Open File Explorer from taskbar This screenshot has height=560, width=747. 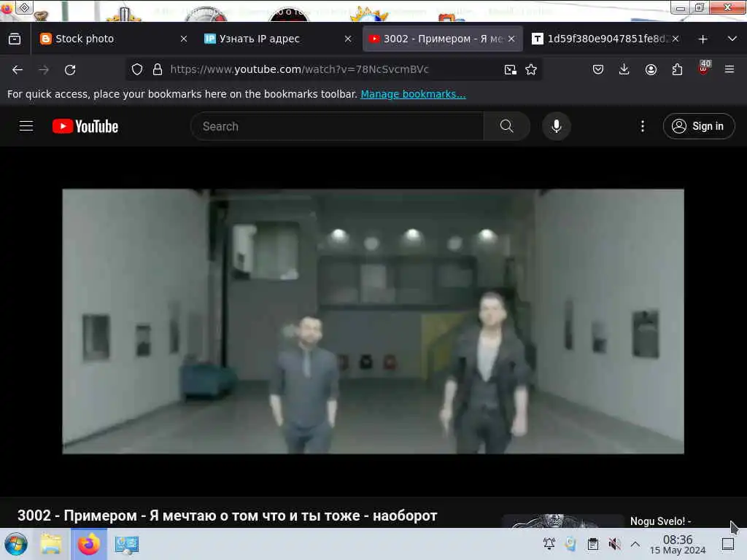pos(51,544)
